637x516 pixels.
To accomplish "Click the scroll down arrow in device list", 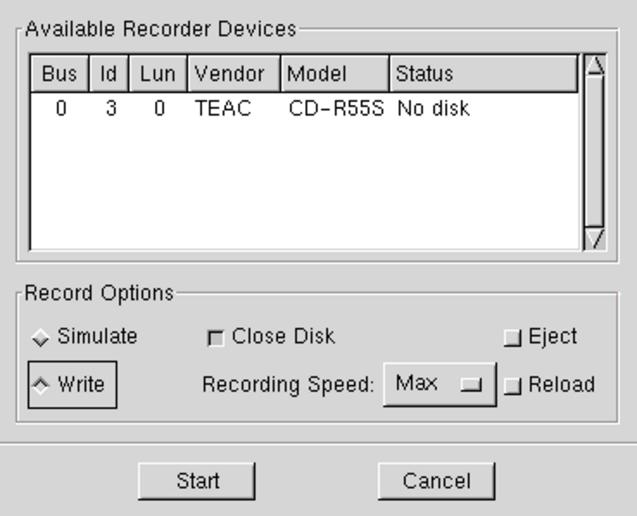I will click(x=594, y=238).
